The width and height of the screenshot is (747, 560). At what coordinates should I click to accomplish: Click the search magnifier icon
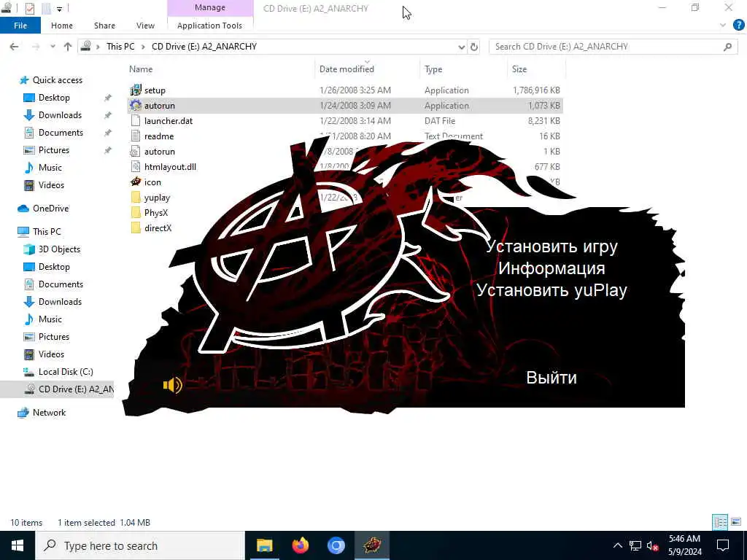[727, 47]
